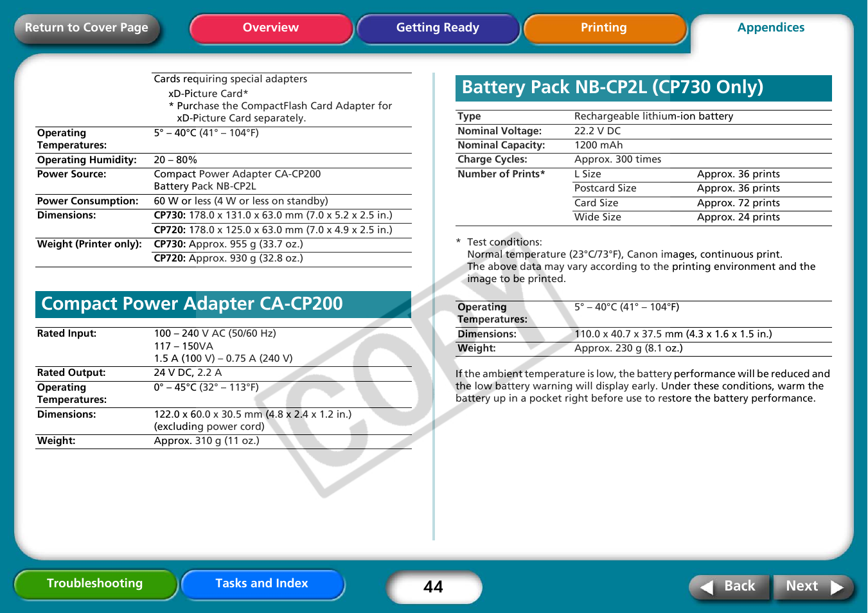
Task: Click the 'Weight (Printer only):' label
Action: coord(89,244)
